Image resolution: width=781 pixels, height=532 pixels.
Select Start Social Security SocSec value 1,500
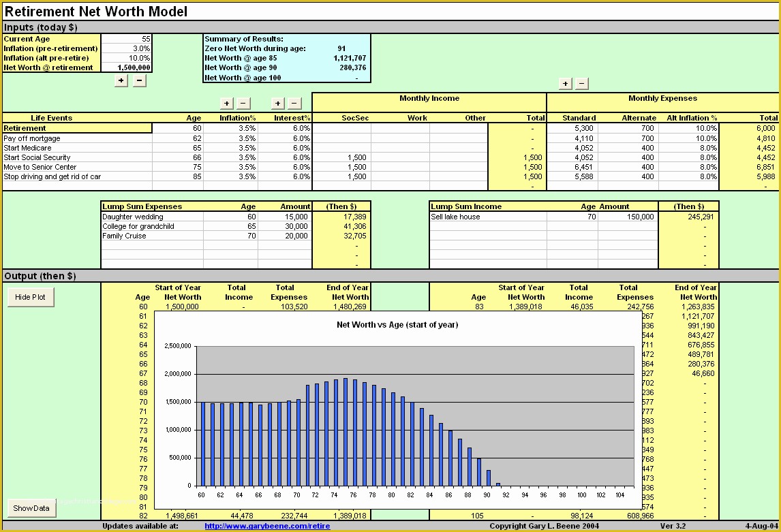[x=341, y=157]
